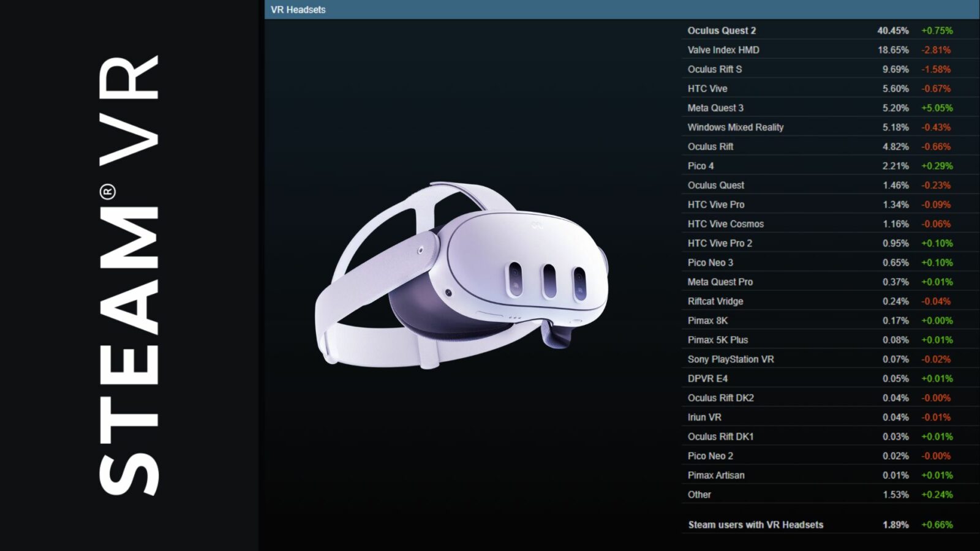The image size is (980, 551).
Task: Click Sony PlayStation VR in the list
Action: tap(731, 359)
